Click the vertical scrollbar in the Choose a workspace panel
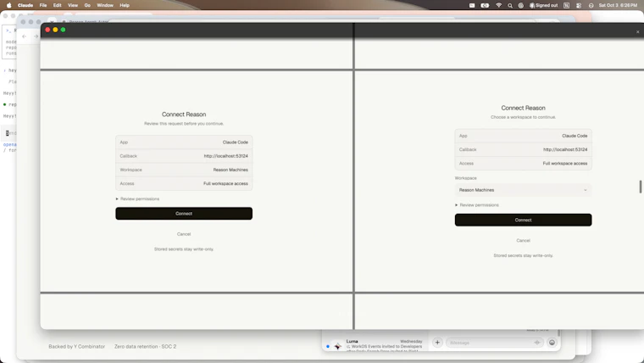 [641, 187]
